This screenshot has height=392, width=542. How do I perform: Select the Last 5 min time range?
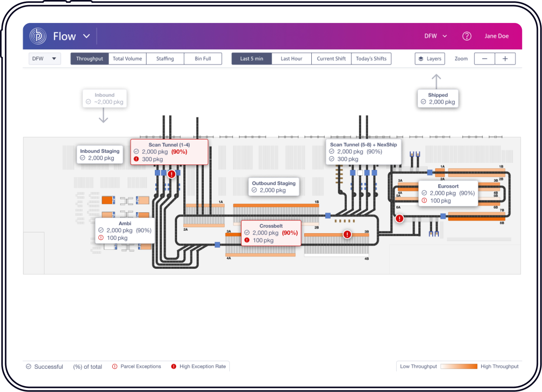pyautogui.click(x=251, y=59)
